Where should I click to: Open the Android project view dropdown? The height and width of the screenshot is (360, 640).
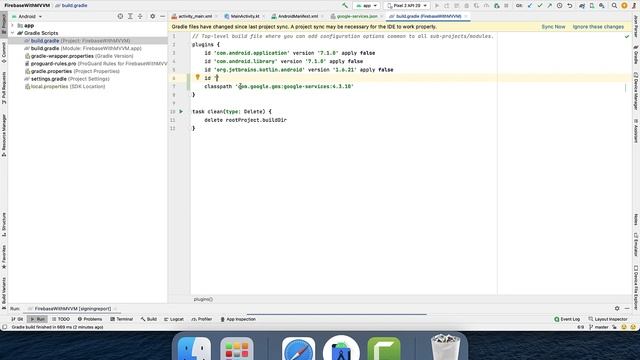click(x=27, y=16)
